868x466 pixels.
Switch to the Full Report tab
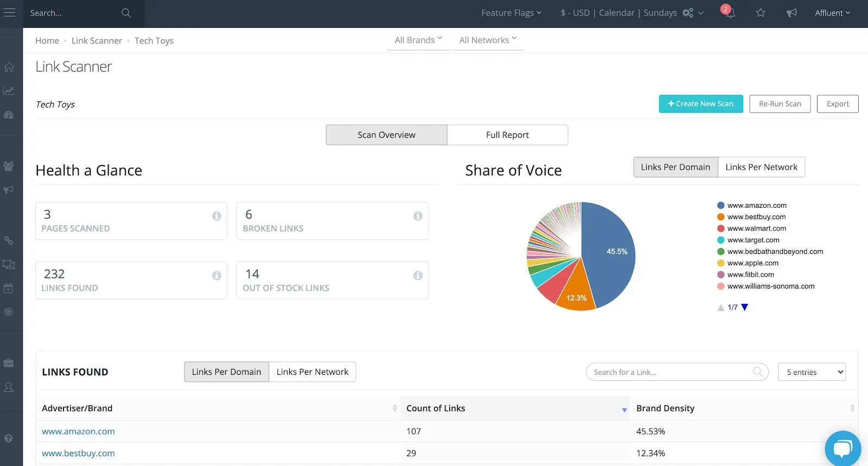coord(507,135)
